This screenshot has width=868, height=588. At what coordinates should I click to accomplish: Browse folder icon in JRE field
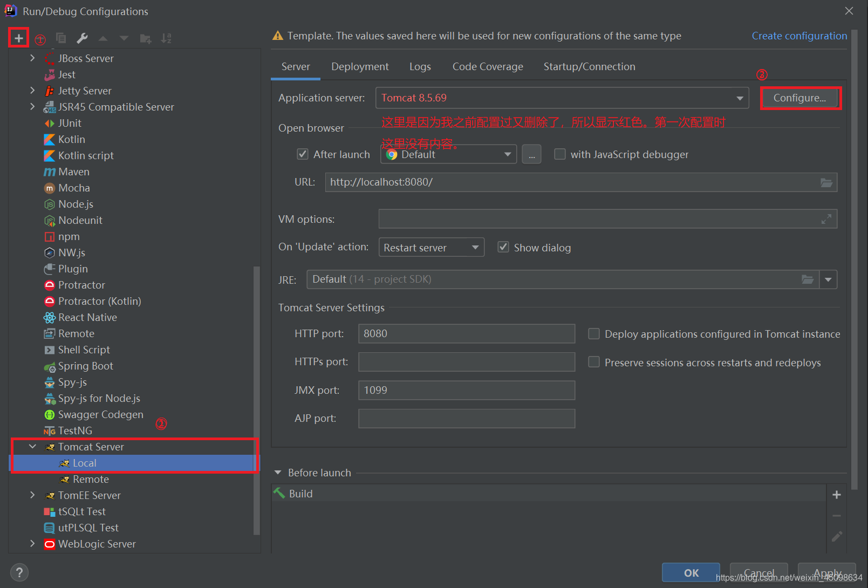click(808, 279)
